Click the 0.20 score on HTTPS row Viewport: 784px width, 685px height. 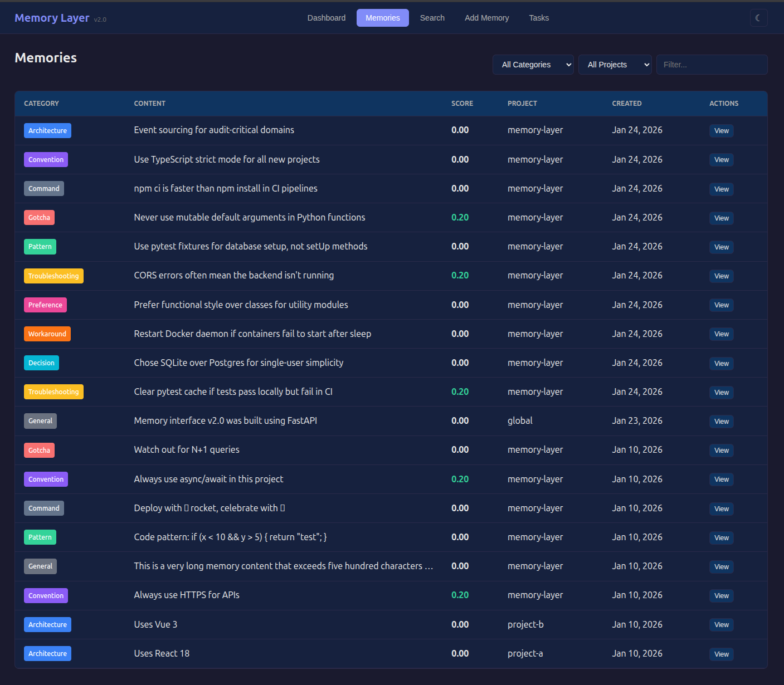[460, 595]
